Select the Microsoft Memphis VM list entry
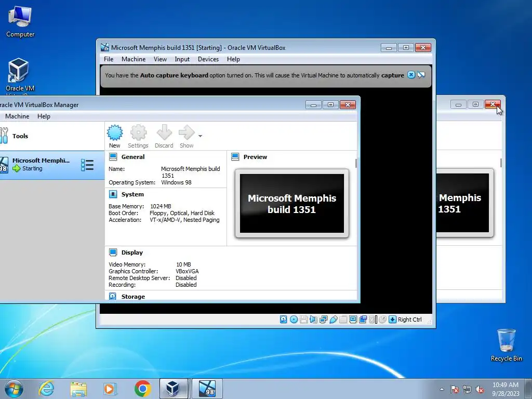Viewport: 532px width, 399px height. pos(52,165)
